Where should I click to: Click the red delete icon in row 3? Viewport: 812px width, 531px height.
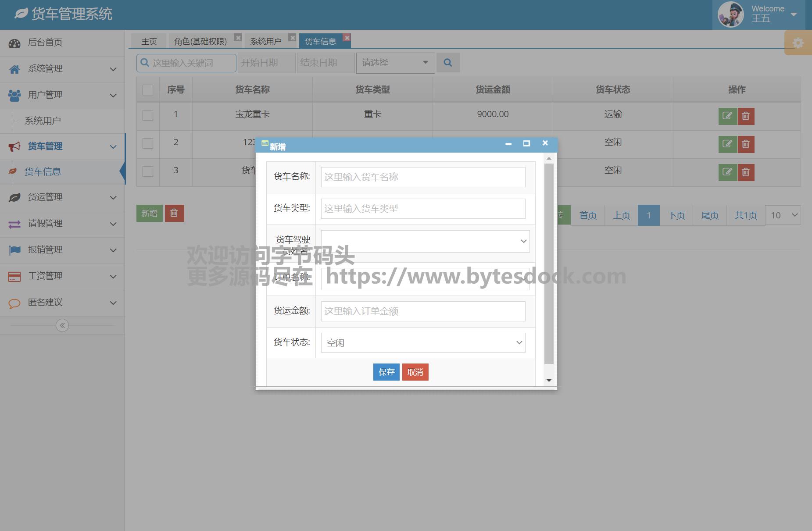pos(746,172)
